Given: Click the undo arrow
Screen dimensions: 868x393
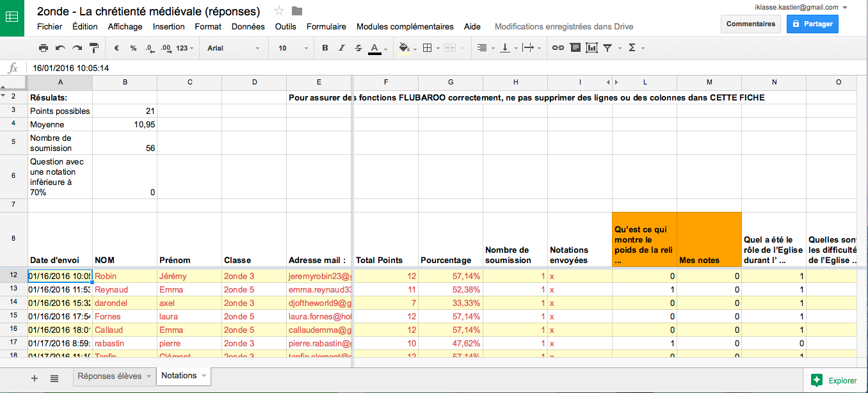Looking at the screenshot, I should tap(60, 48).
